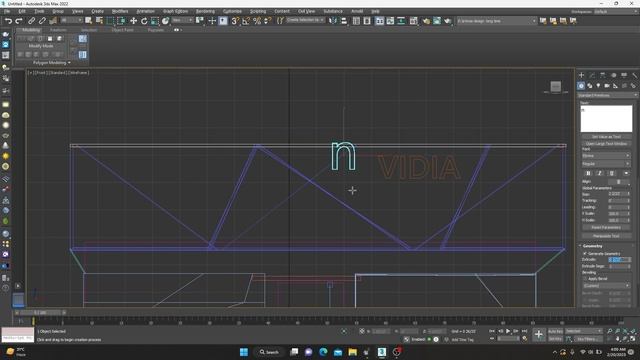
Task: Select the Link tool icon
Action: coord(31,21)
